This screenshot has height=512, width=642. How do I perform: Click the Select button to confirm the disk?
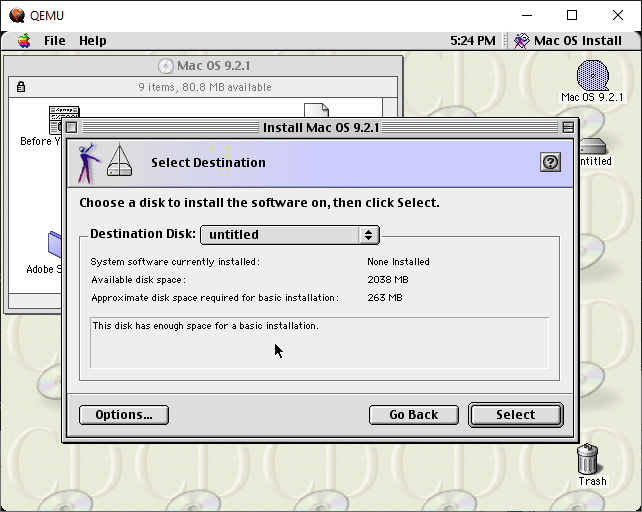(x=515, y=414)
